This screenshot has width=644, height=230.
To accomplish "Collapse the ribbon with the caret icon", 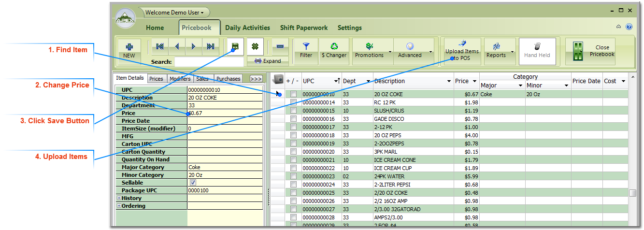I will [x=619, y=27].
